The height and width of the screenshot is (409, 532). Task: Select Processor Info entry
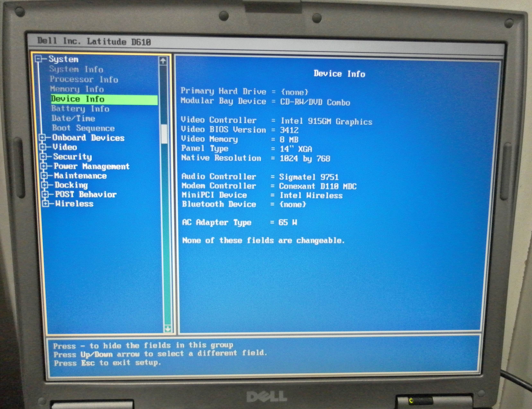pyautogui.click(x=84, y=79)
